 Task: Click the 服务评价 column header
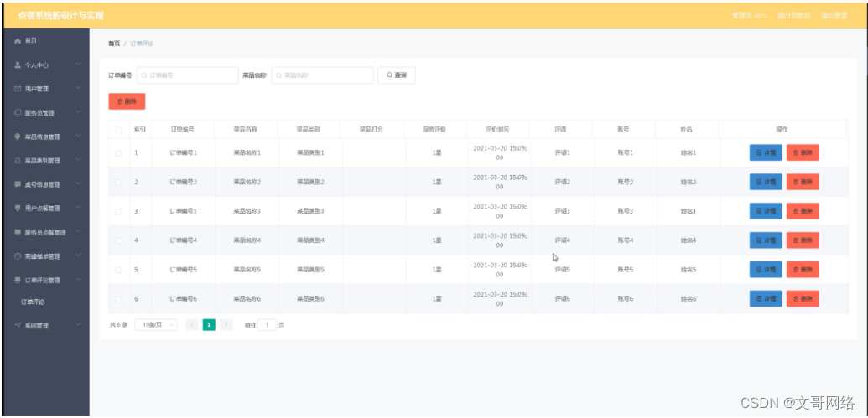[x=434, y=129]
